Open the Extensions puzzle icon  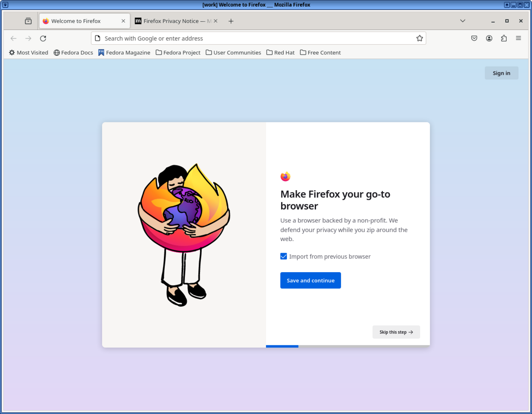click(x=504, y=38)
